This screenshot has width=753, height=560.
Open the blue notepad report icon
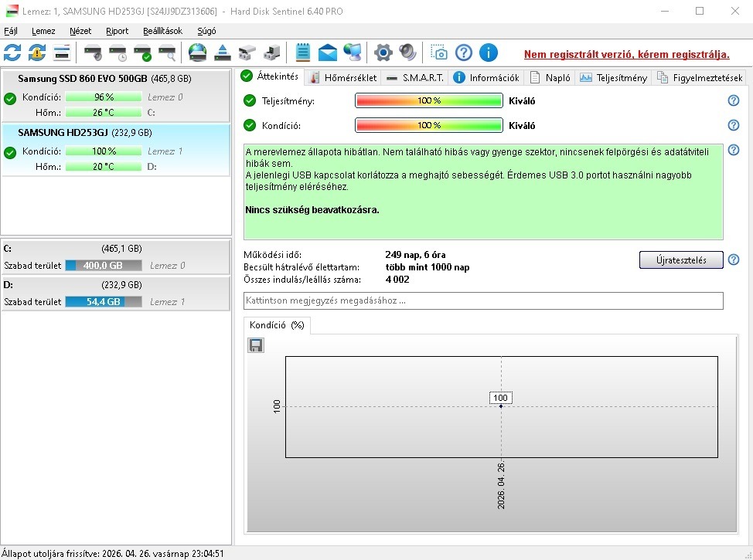pyautogui.click(x=302, y=53)
